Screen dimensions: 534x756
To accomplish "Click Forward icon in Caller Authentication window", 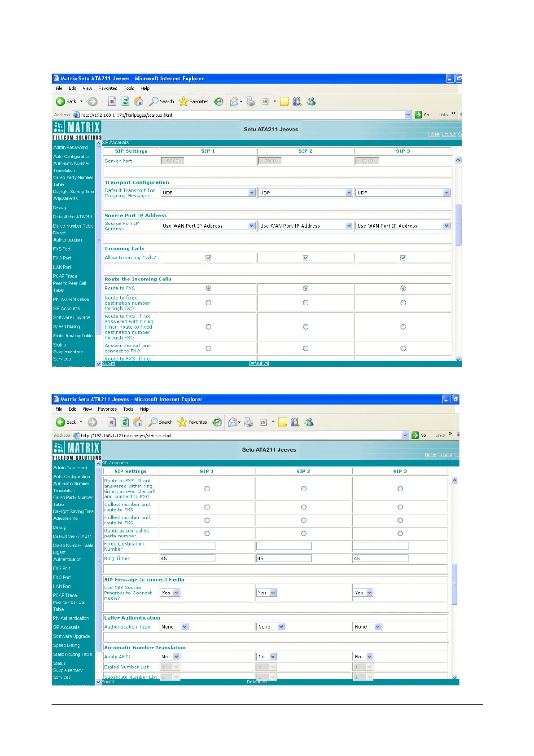I will click(92, 422).
